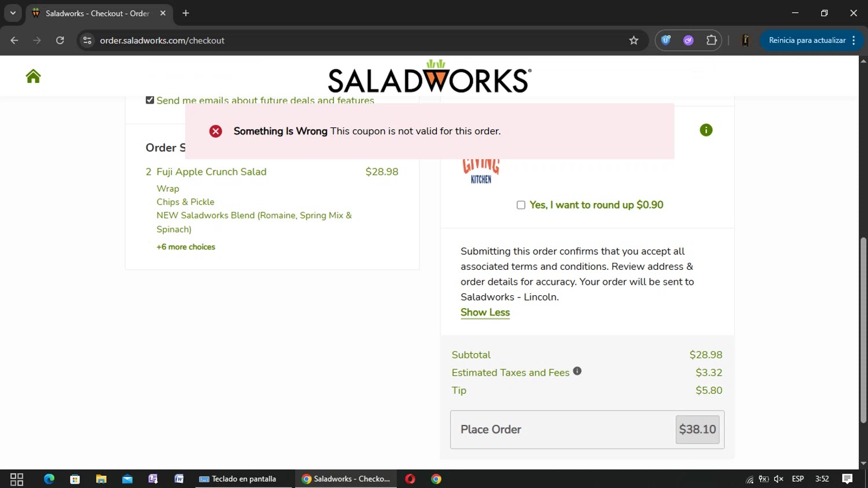
Task: Click the Wrap choice text
Action: [x=168, y=189]
